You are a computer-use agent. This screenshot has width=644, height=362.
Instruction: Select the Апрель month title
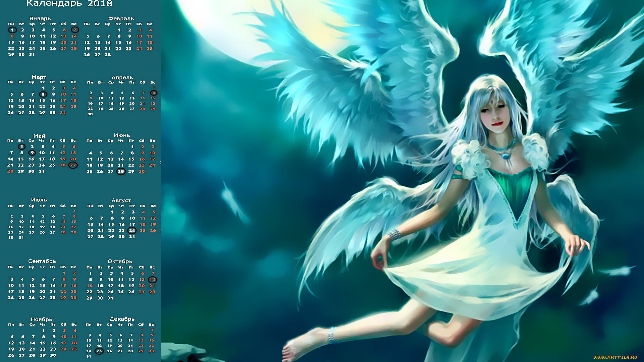coord(122,77)
